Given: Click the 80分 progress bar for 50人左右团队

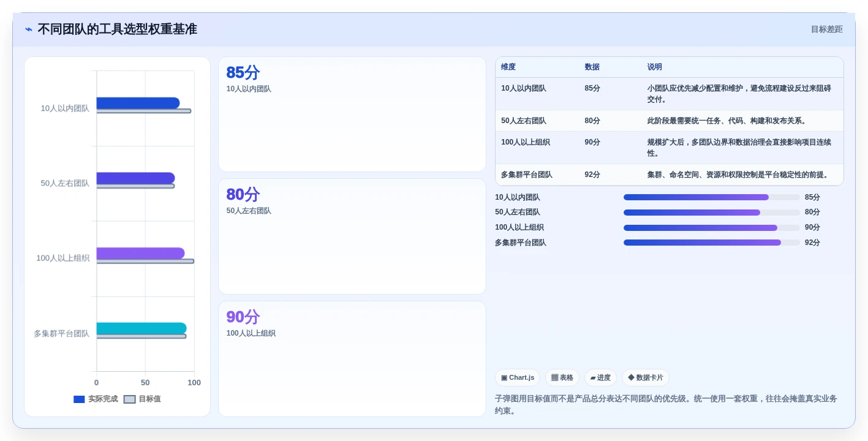Looking at the screenshot, I should pyautogui.click(x=712, y=213).
